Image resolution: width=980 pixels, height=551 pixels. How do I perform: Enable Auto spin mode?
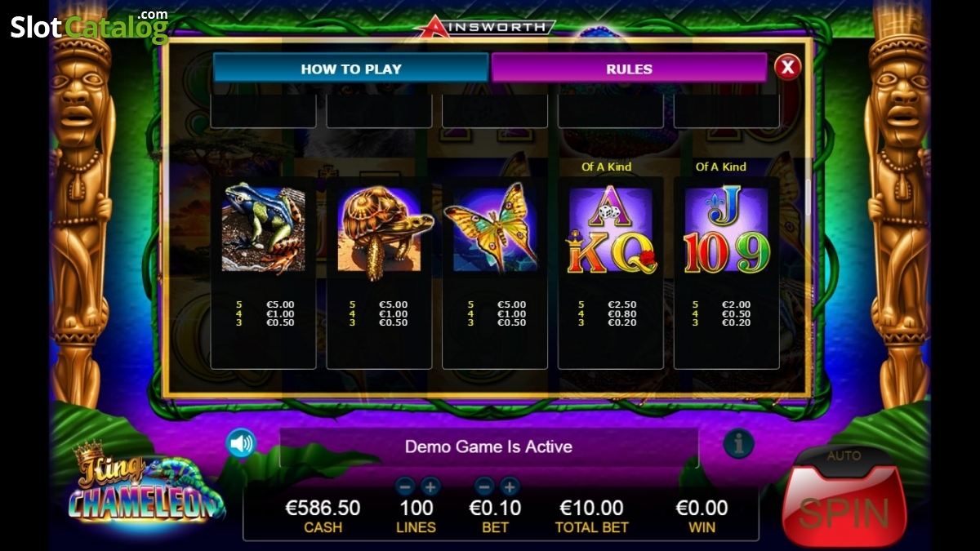click(x=844, y=456)
